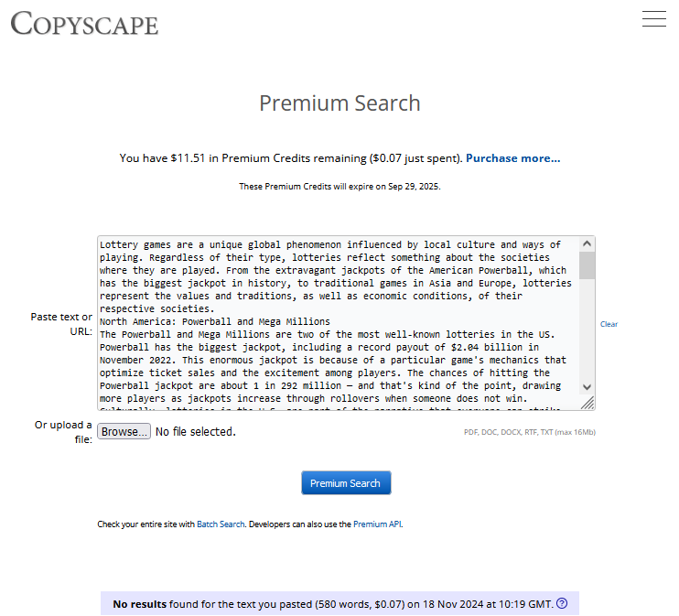
Task: Click the Premium Credits expire notice
Action: click(339, 187)
